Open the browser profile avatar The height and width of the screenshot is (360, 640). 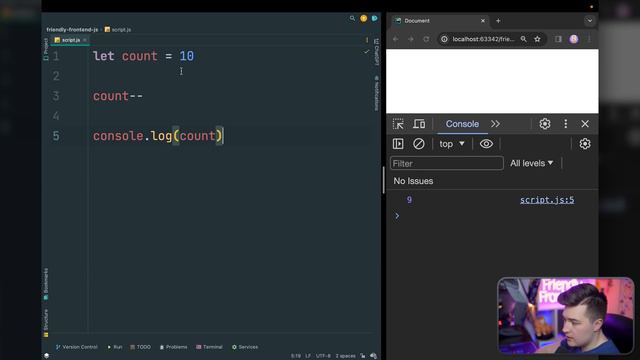[x=574, y=39]
